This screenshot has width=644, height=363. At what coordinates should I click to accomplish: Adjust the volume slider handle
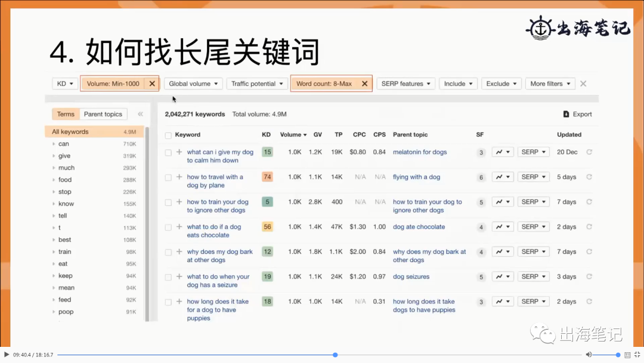click(618, 355)
